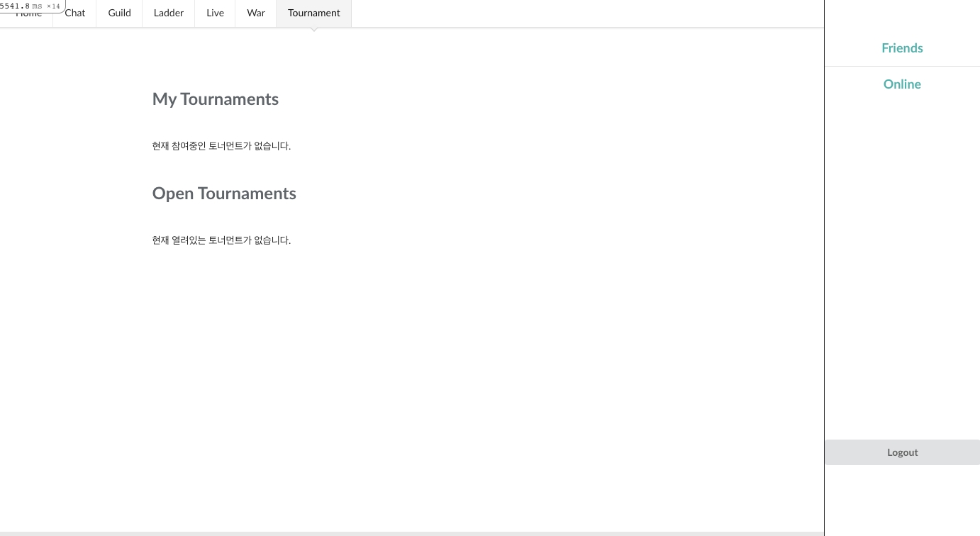The image size is (980, 536).
Task: Switch to the Chat tab
Action: pyautogui.click(x=75, y=13)
